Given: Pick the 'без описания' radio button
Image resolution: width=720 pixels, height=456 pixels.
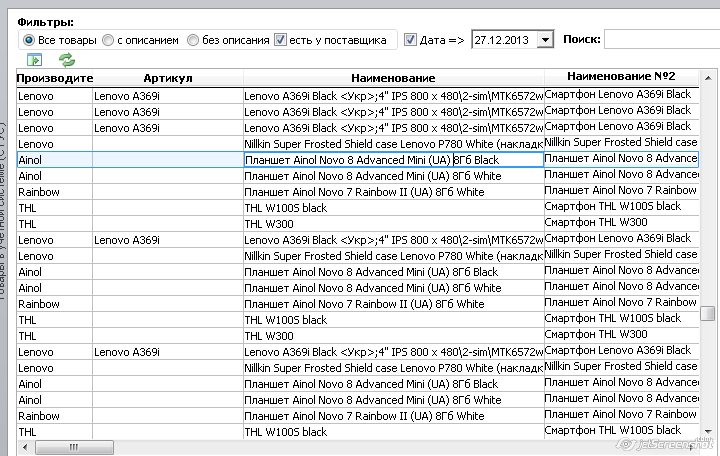Looking at the screenshot, I should (193, 40).
